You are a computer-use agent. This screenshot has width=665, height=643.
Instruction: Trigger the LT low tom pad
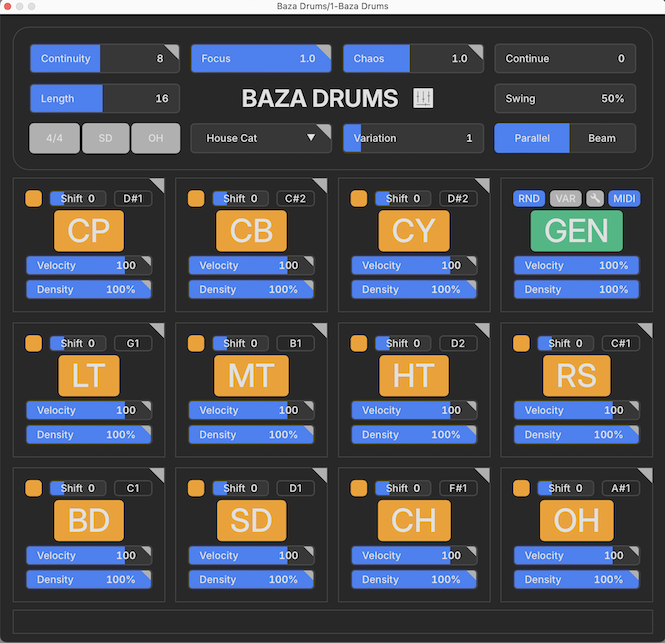tap(89, 376)
